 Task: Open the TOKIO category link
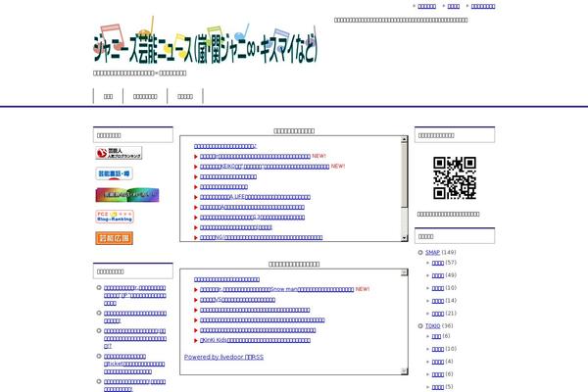pyautogui.click(x=432, y=326)
